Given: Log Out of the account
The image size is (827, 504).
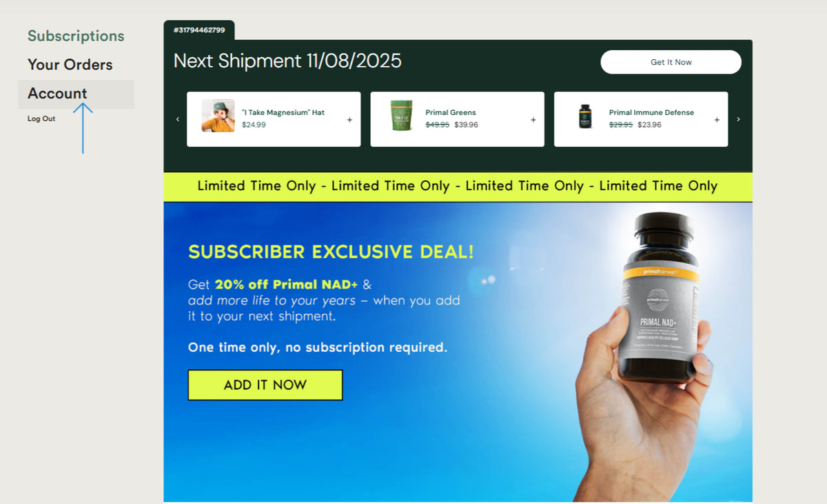Looking at the screenshot, I should click(x=41, y=118).
